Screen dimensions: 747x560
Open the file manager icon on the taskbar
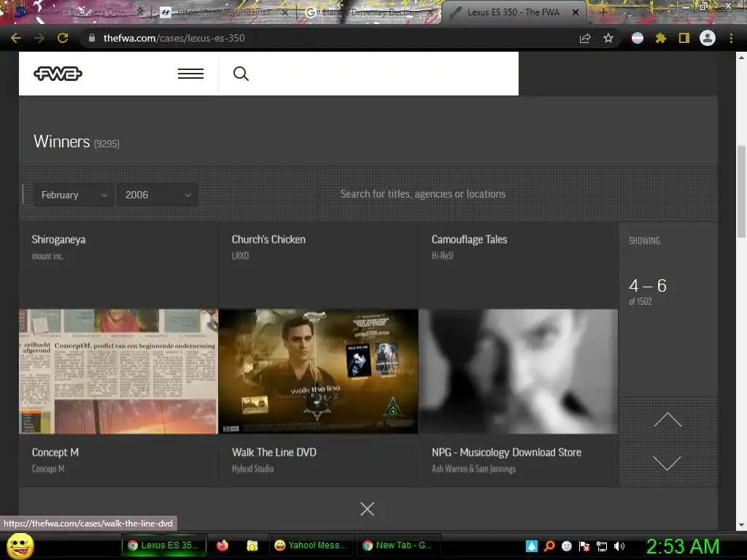pyautogui.click(x=252, y=545)
